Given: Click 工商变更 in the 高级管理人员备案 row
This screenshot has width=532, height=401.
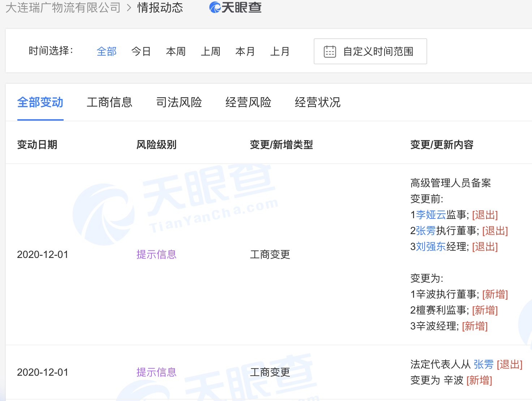Looking at the screenshot, I should click(270, 255).
